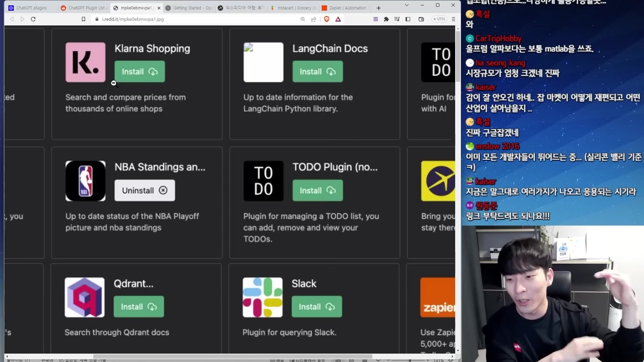
Task: Go forward to the next page
Action: click(x=22, y=19)
